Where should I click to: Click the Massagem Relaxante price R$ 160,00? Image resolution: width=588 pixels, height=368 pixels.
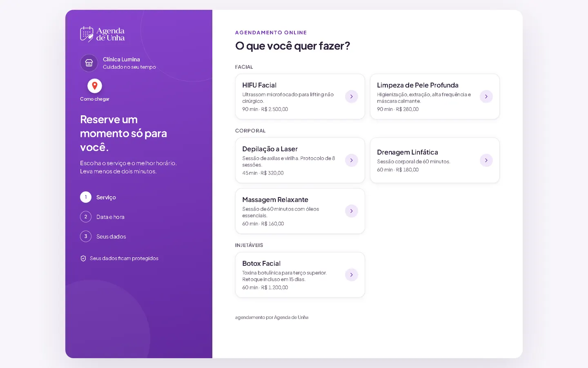[272, 224]
